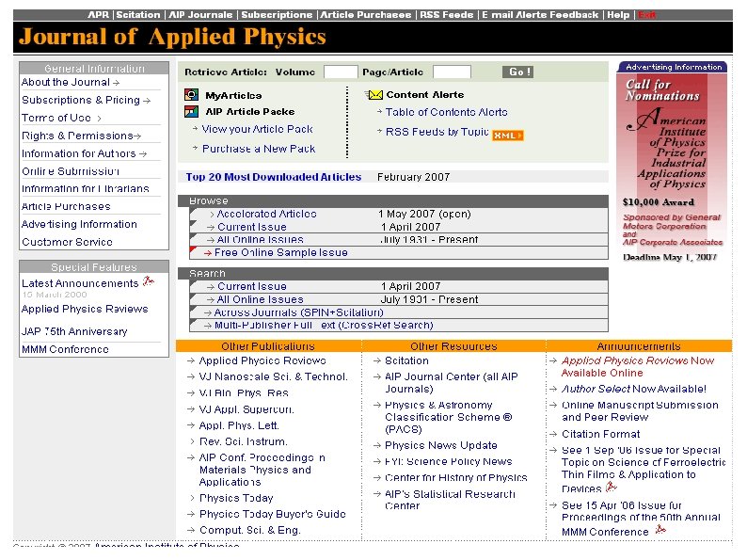
Task: Click the AIP Article Packs icon
Action: click(191, 111)
